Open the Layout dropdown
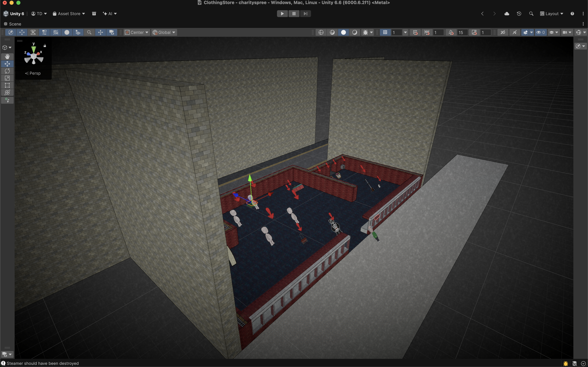The width and height of the screenshot is (588, 367). [552, 14]
